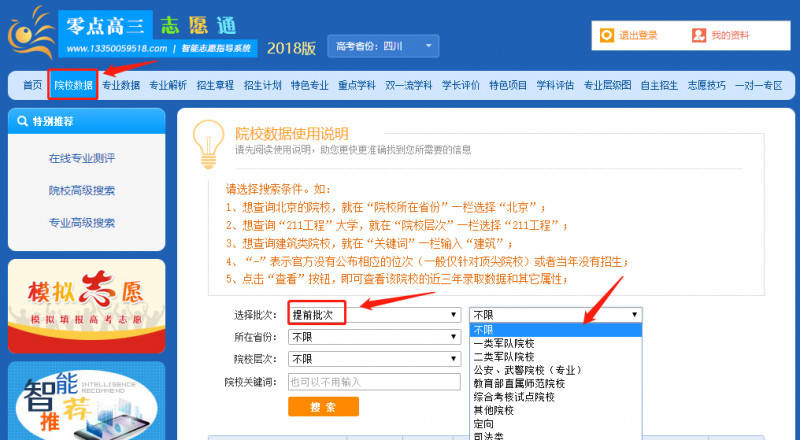The image size is (800, 440).
Task: Click the 特别推荐 magnifier icon
Action: coord(22,121)
